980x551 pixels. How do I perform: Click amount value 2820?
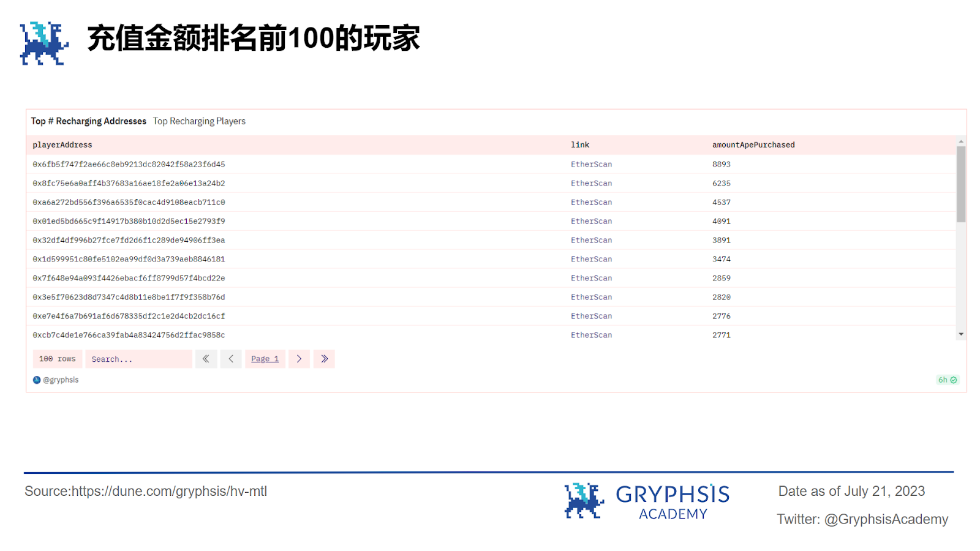722,297
